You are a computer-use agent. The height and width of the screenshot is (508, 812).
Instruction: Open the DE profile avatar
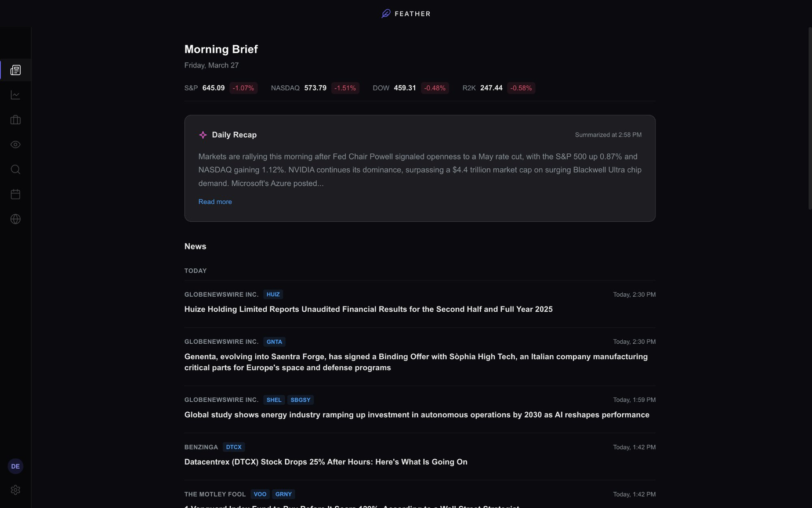pyautogui.click(x=15, y=466)
